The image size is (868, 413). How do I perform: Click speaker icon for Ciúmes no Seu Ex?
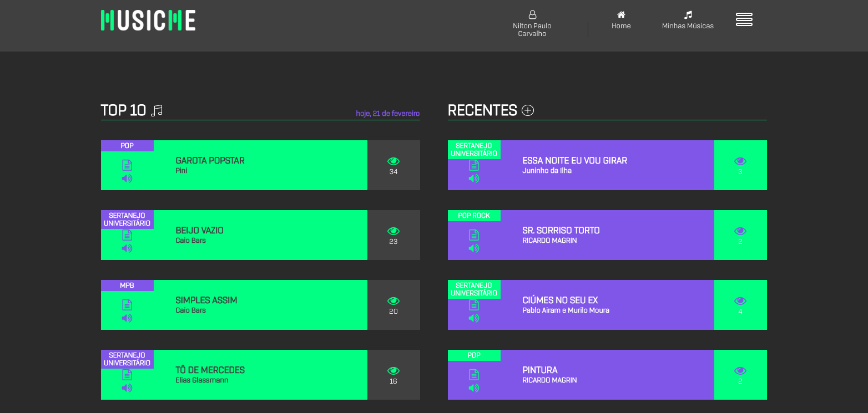[474, 318]
